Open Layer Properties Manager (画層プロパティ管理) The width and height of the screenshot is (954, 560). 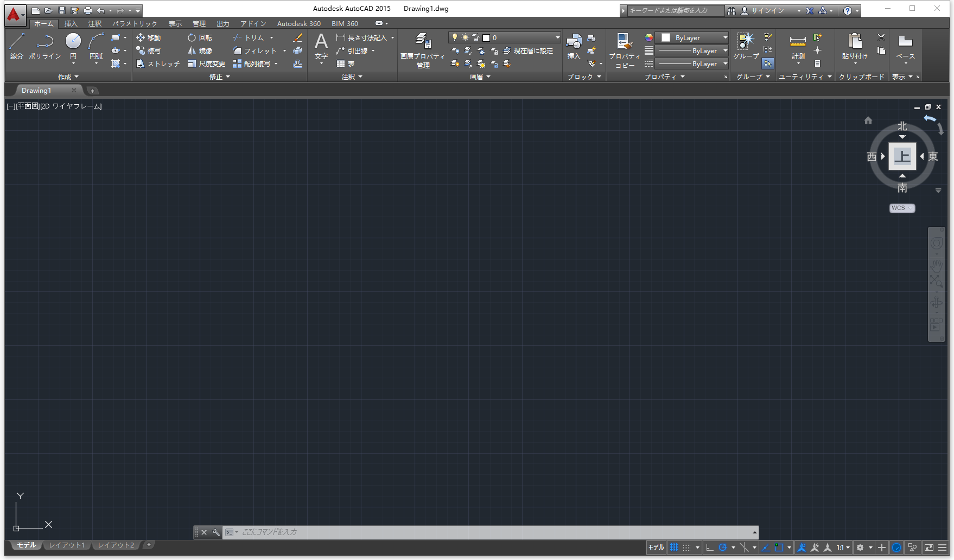(423, 50)
